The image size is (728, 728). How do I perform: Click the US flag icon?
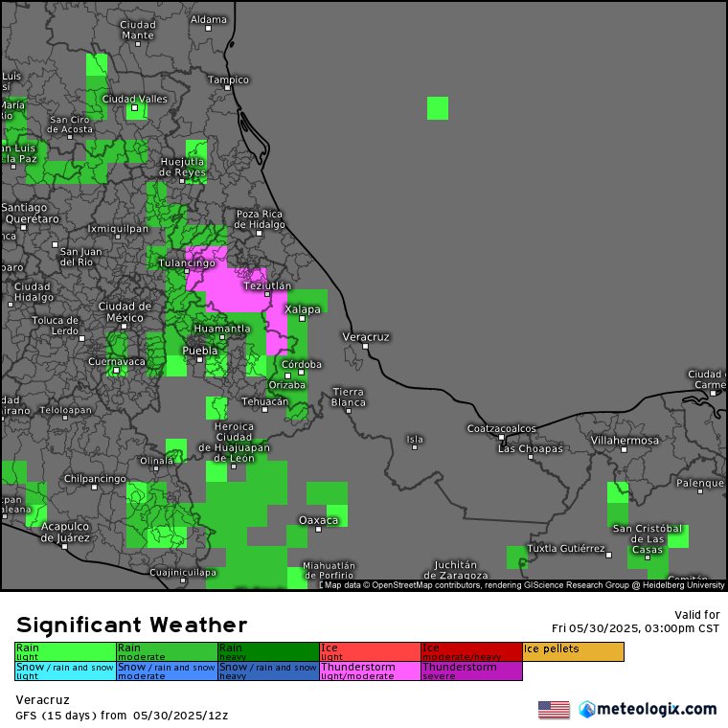pyautogui.click(x=554, y=710)
